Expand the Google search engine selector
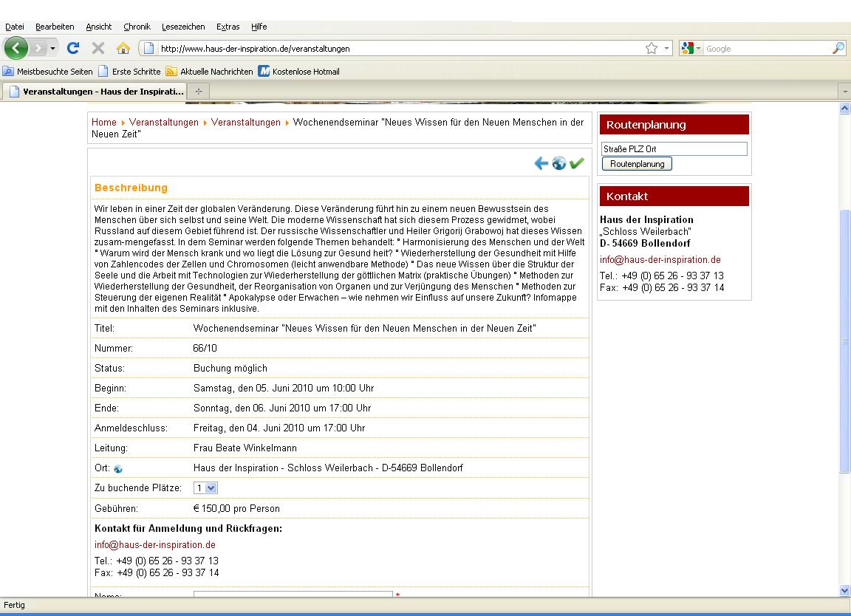851x616 pixels. [691, 49]
